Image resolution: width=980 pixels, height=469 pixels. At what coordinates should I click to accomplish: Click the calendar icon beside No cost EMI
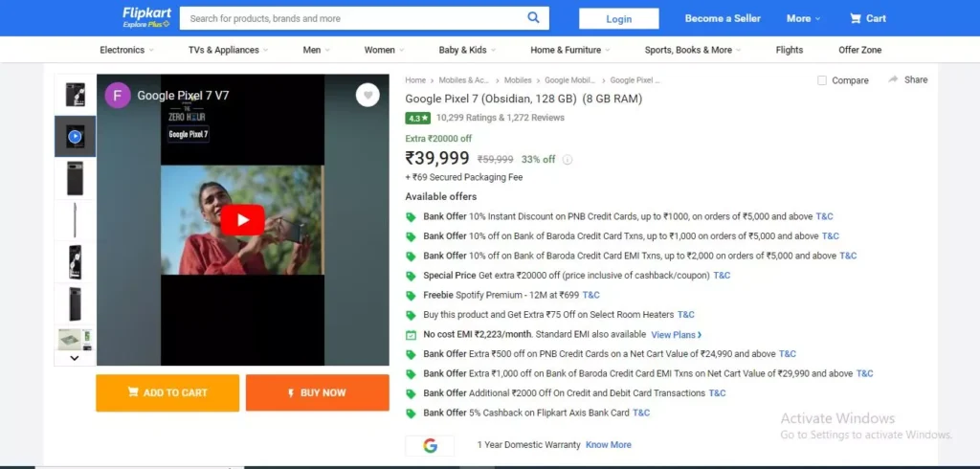[411, 335]
